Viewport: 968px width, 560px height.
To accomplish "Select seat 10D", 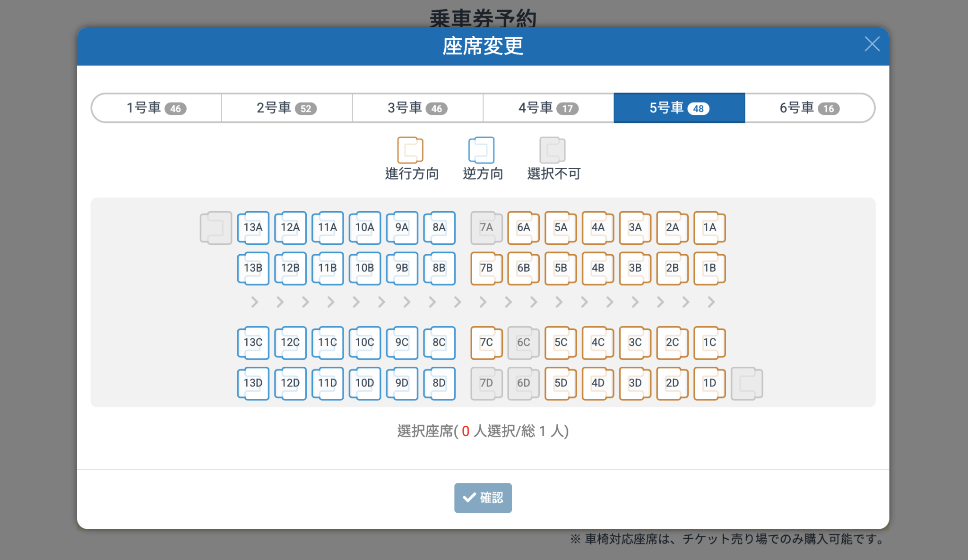I will [x=364, y=383].
